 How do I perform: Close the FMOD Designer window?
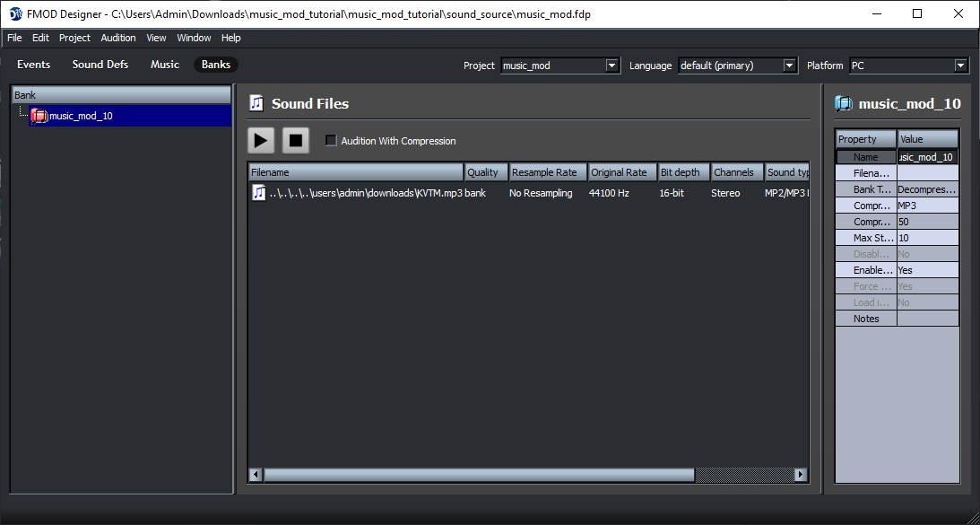pyautogui.click(x=958, y=13)
